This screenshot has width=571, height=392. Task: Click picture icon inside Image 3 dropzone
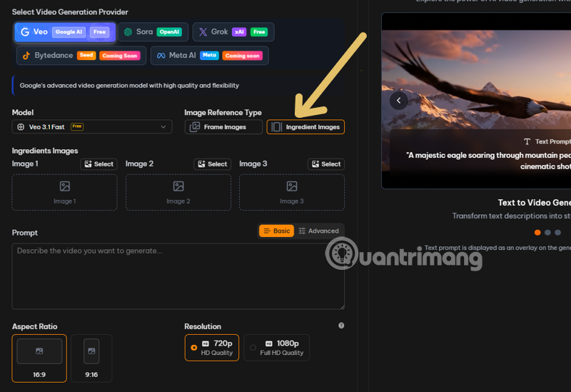[x=292, y=186]
